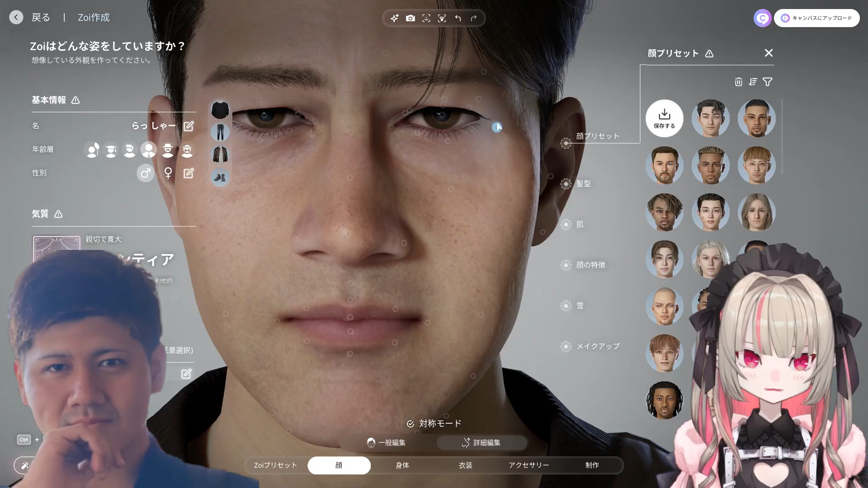The image size is (868, 488).
Task: Go back with the 戻る arrow button
Action: click(x=16, y=18)
